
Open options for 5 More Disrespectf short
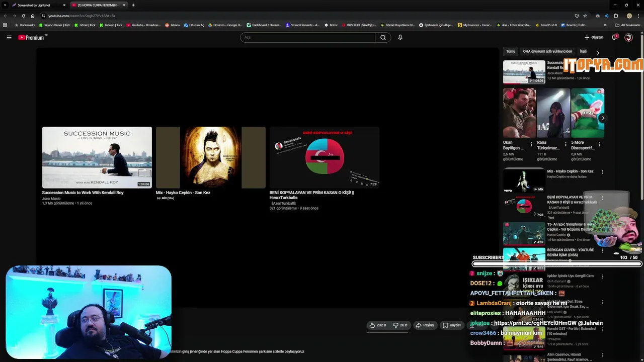[599, 144]
